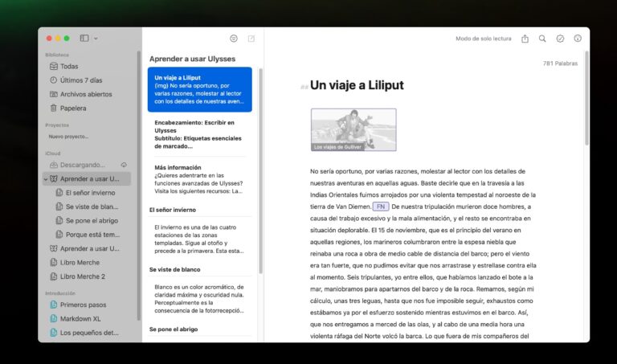Open the FN footnote tag
This screenshot has height=364, width=617.
pos(381,207)
